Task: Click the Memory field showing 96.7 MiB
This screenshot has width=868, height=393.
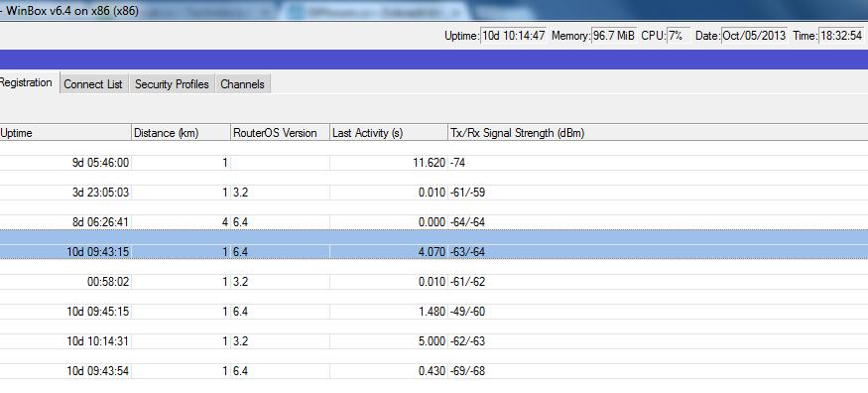Action: [614, 36]
